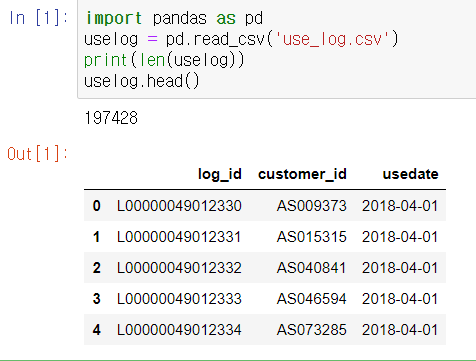This screenshot has width=476, height=361.
Task: Click the code cell input area
Action: click(x=277, y=49)
